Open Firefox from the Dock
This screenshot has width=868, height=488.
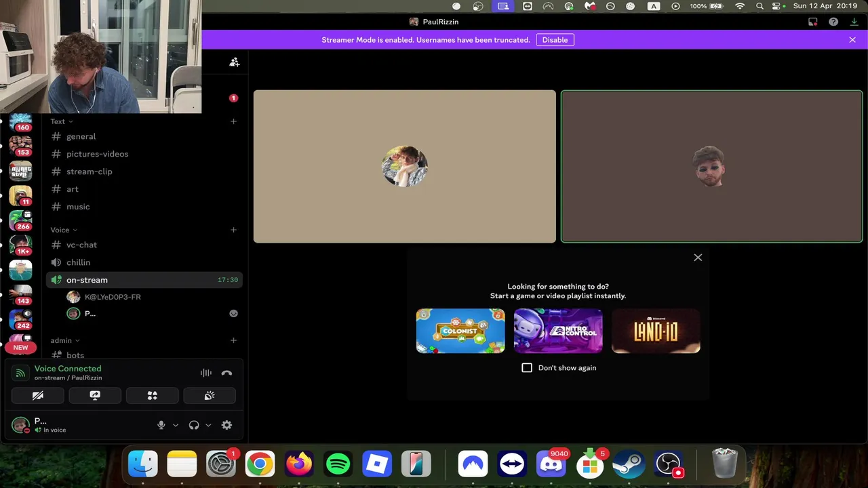[x=299, y=464]
